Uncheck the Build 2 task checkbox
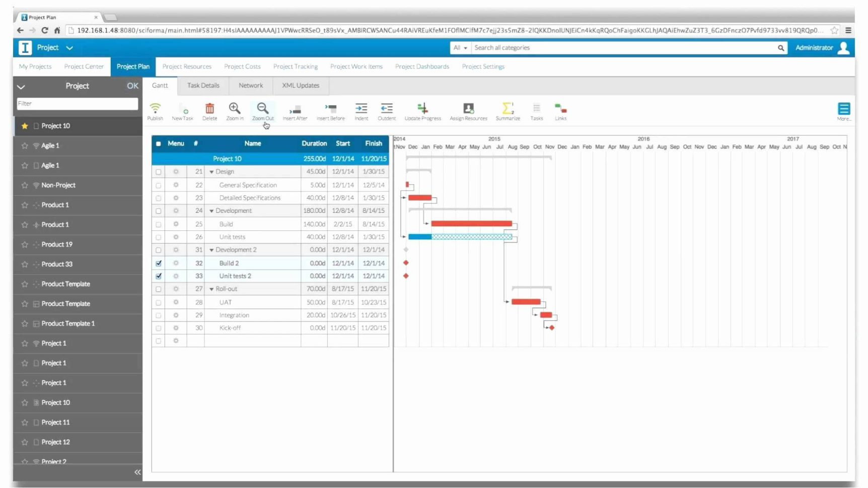Screen dimensions: 868x488 click(x=159, y=263)
